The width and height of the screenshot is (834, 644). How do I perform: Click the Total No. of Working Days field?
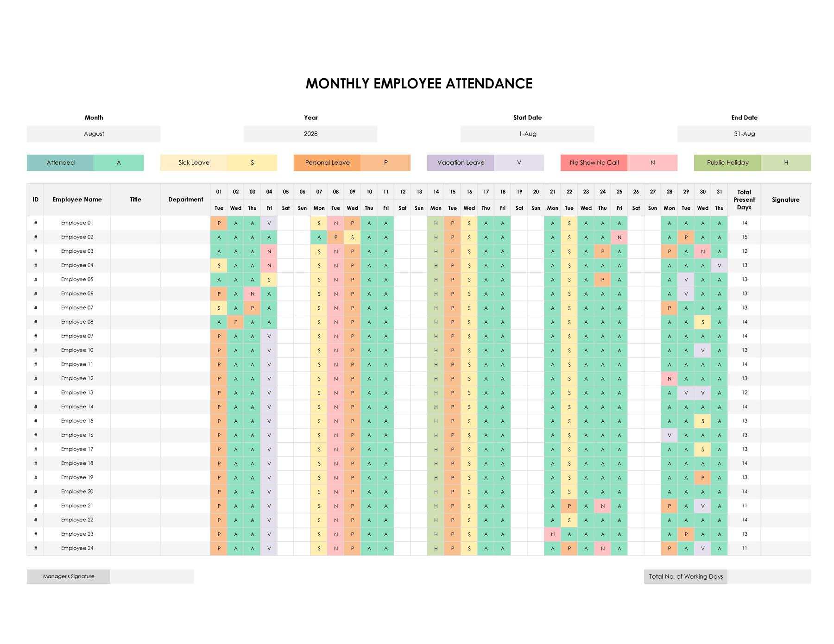point(769,576)
